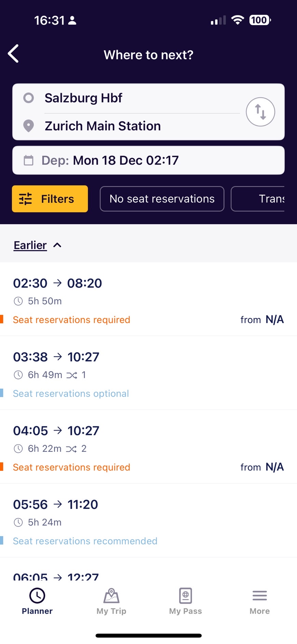297x644 pixels.
Task: Toggle the partially visible Trans filter chip
Action: tap(258, 199)
